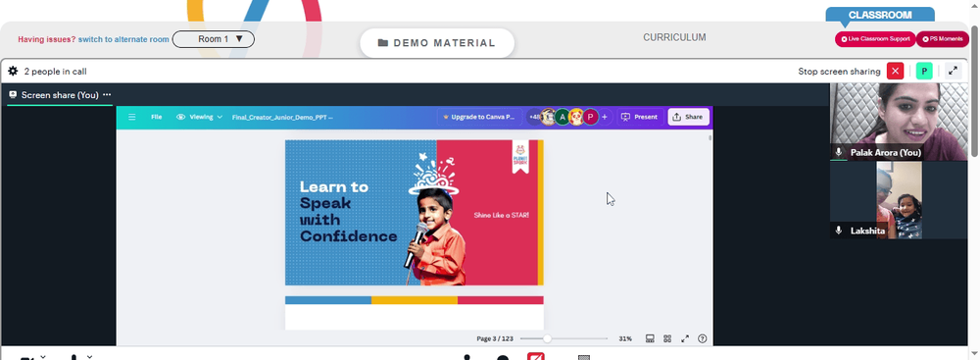
Task: Click the Stop screen sharing label
Action: pyautogui.click(x=839, y=72)
